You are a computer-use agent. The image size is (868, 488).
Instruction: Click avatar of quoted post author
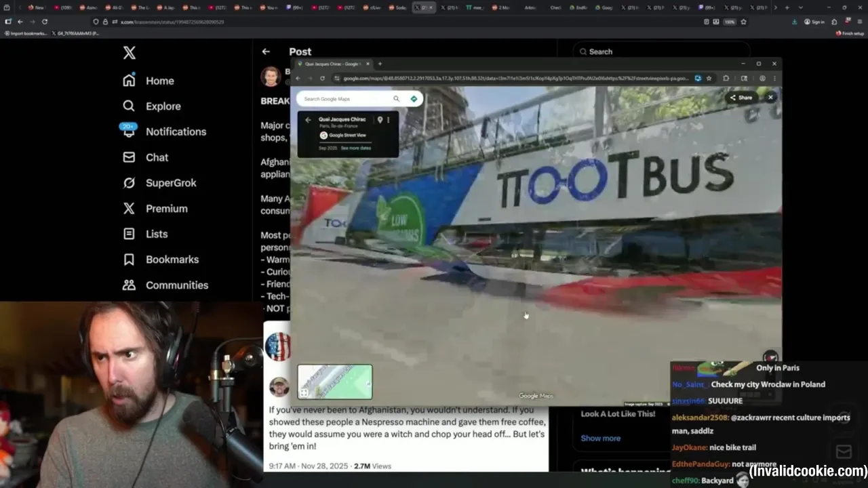[x=279, y=387]
